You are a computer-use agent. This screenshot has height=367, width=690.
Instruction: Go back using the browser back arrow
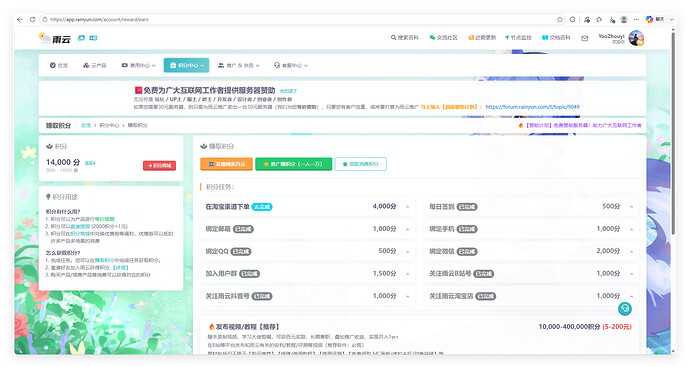(20, 19)
